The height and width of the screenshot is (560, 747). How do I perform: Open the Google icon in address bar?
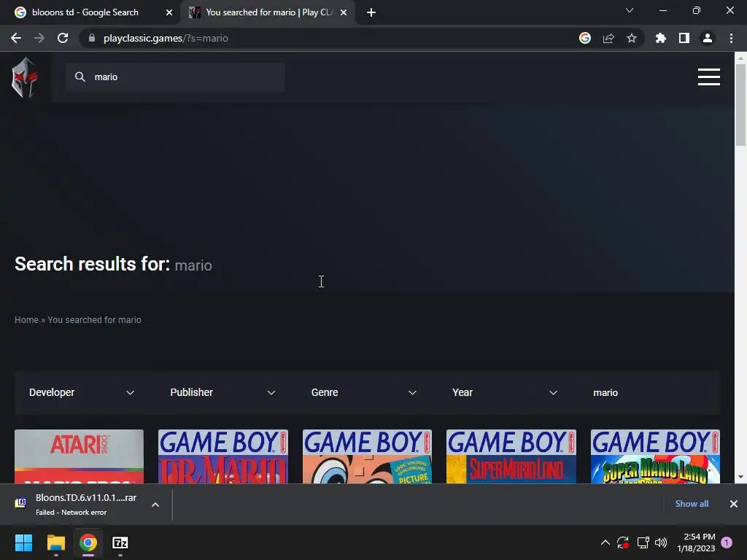(585, 38)
